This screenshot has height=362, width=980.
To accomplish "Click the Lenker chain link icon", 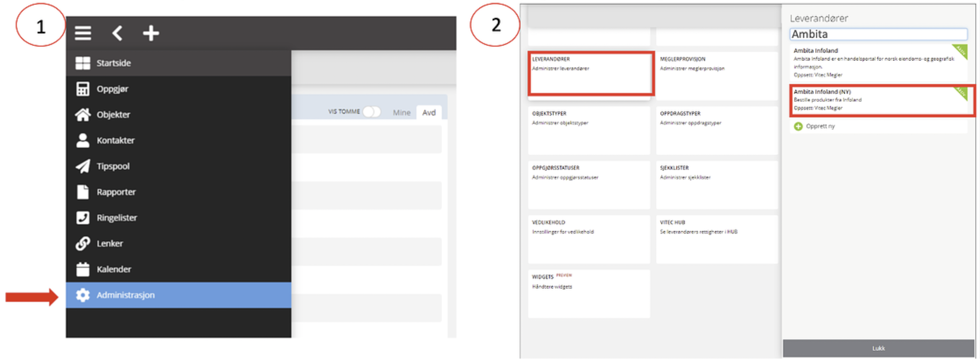I will click(82, 243).
